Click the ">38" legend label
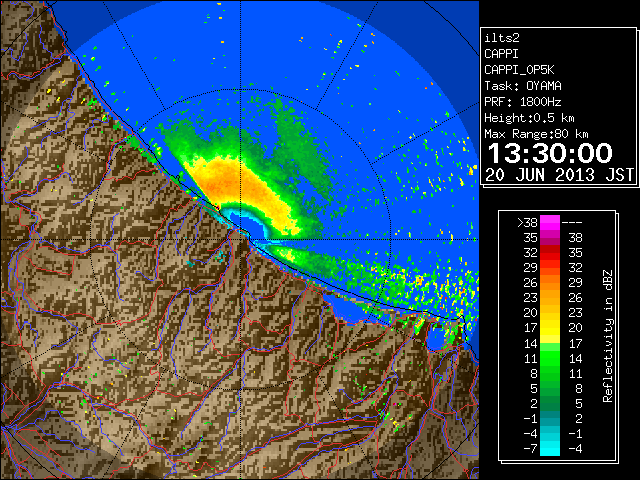 coord(527,222)
